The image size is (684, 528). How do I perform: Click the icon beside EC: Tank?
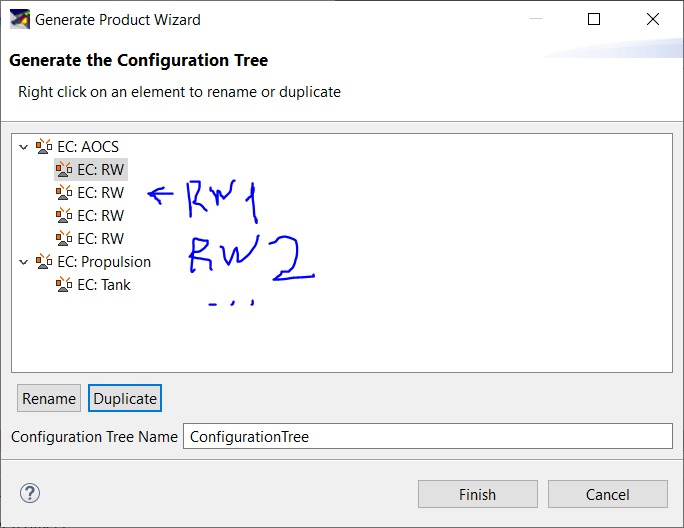click(x=64, y=285)
